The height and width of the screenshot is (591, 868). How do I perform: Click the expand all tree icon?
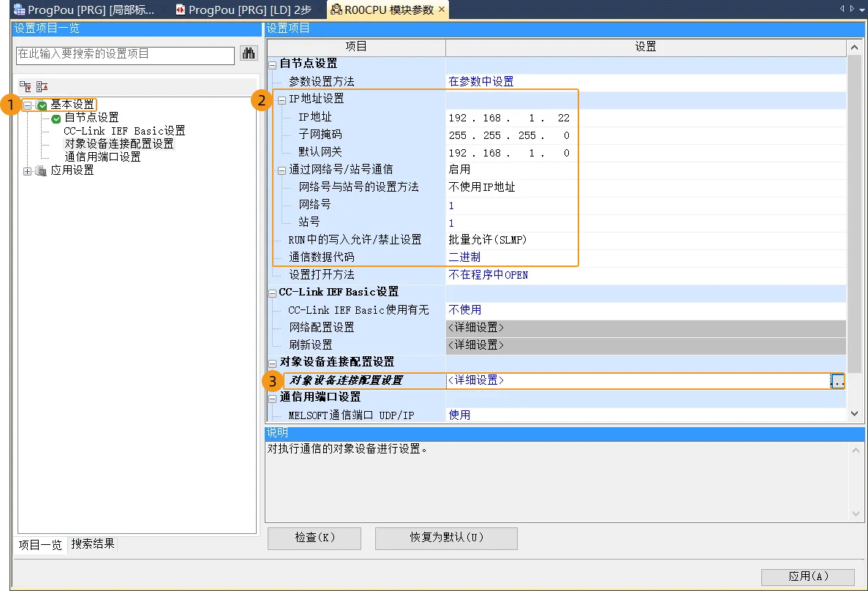tap(26, 86)
